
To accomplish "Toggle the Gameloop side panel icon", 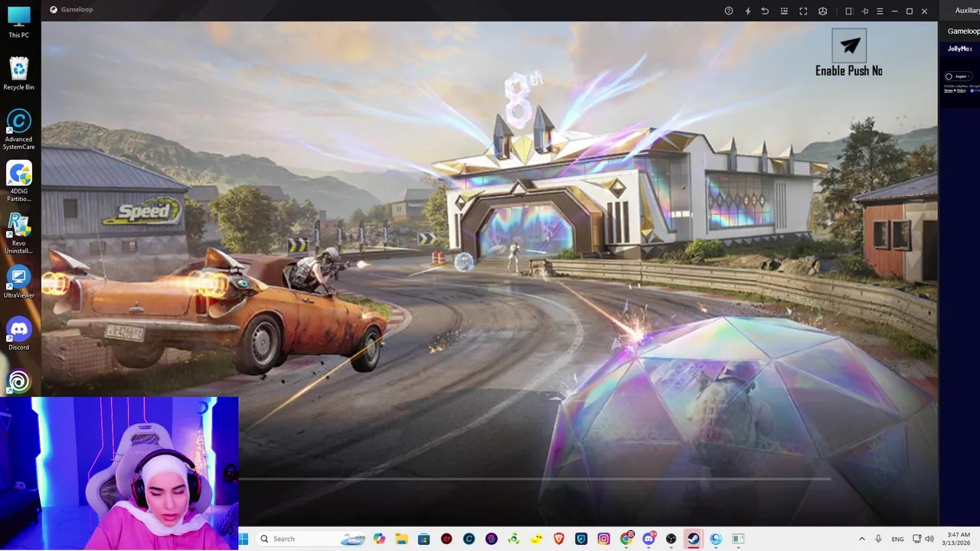I will (848, 11).
